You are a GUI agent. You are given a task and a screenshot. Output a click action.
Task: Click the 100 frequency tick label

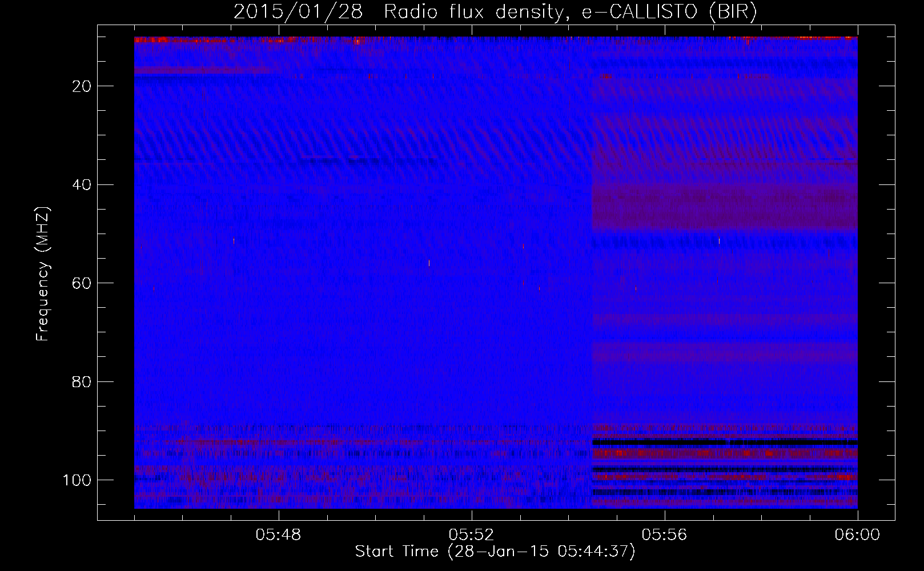[x=77, y=480]
